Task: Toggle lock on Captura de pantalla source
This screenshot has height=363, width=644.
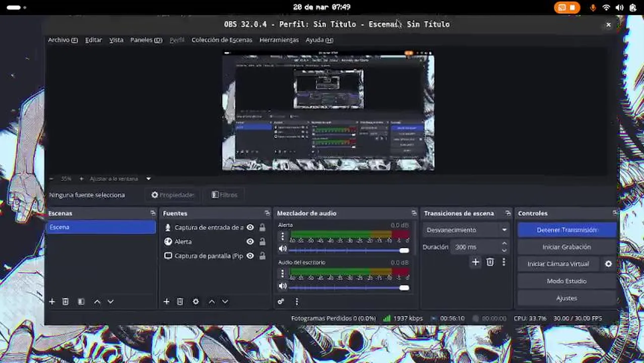Action: 262,256
